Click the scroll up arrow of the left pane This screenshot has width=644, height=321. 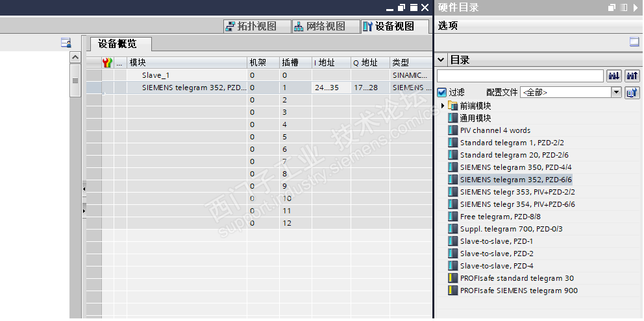[75, 57]
